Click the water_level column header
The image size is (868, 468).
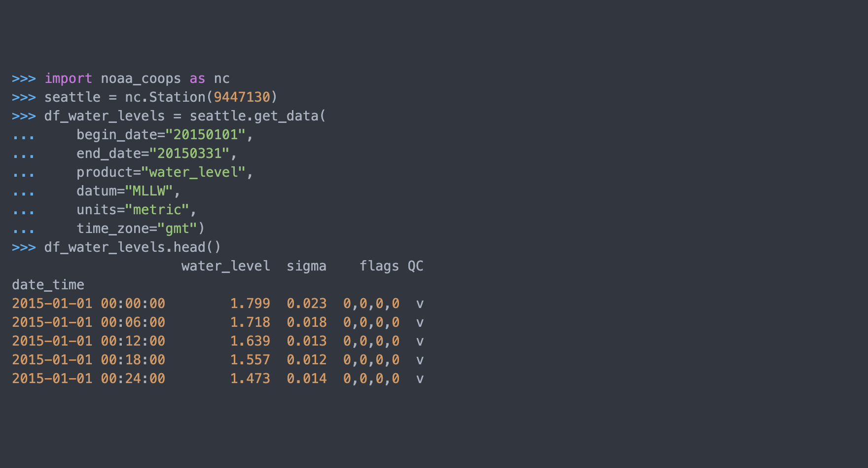[225, 266]
